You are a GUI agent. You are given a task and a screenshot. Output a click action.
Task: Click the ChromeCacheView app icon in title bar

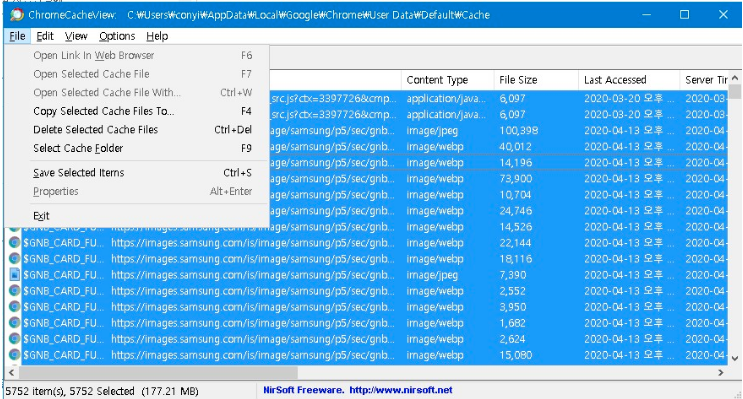[x=17, y=15]
